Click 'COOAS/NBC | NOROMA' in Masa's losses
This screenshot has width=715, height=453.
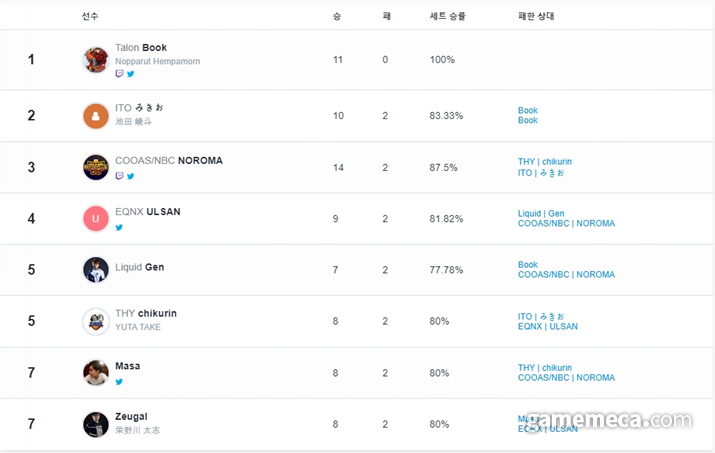pyautogui.click(x=566, y=378)
